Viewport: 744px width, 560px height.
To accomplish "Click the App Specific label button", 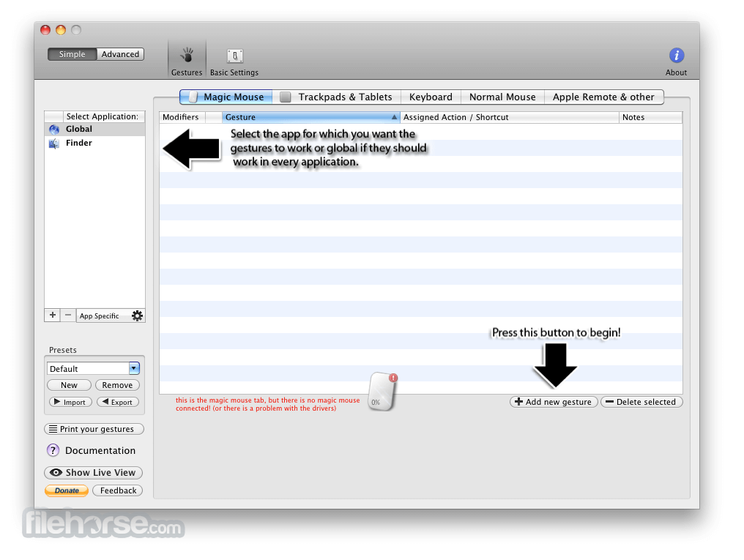I will pyautogui.click(x=99, y=316).
